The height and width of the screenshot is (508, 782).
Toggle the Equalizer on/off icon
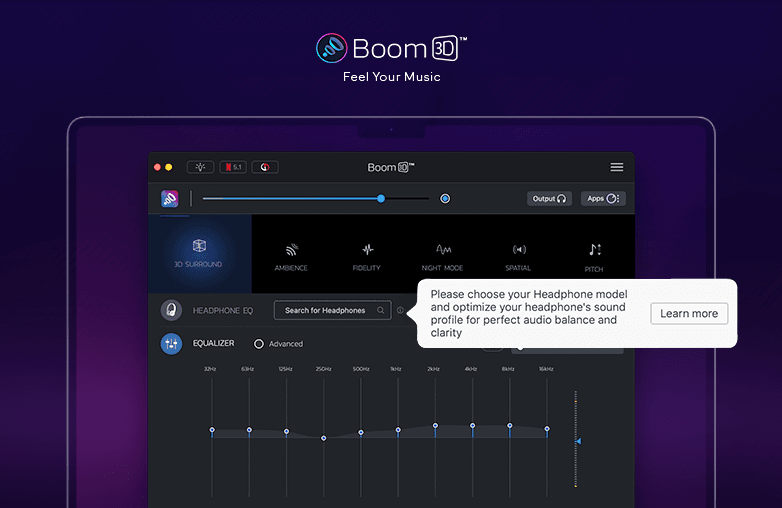click(171, 343)
